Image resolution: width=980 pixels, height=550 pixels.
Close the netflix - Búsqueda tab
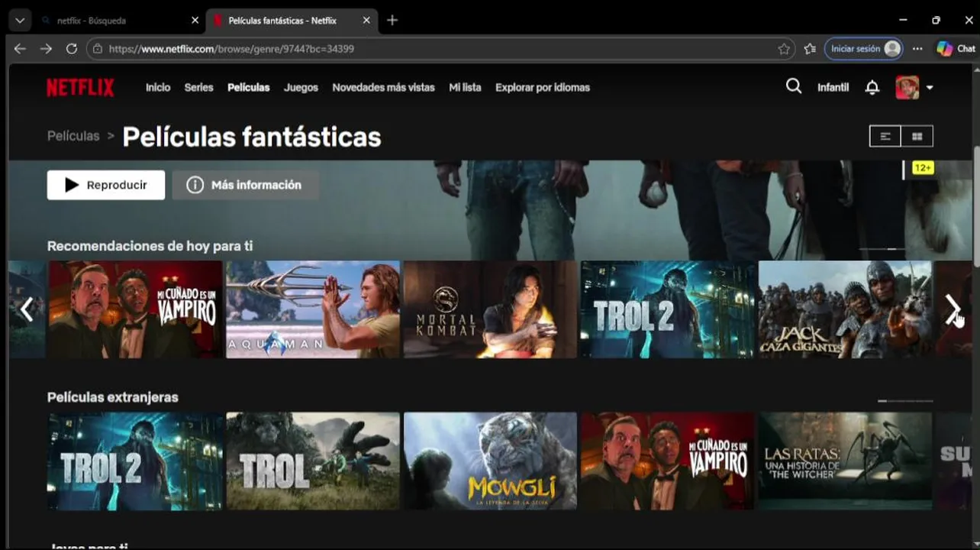pyautogui.click(x=195, y=21)
